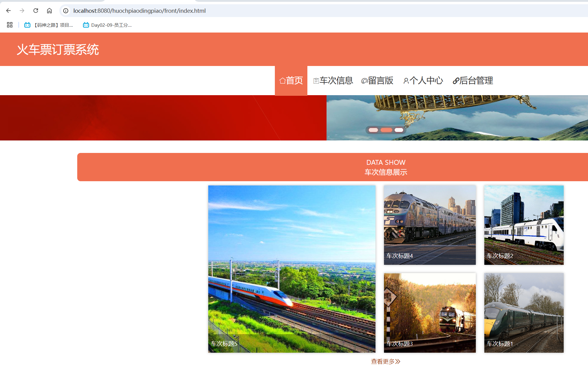Open the 后台管理 link

[473, 81]
